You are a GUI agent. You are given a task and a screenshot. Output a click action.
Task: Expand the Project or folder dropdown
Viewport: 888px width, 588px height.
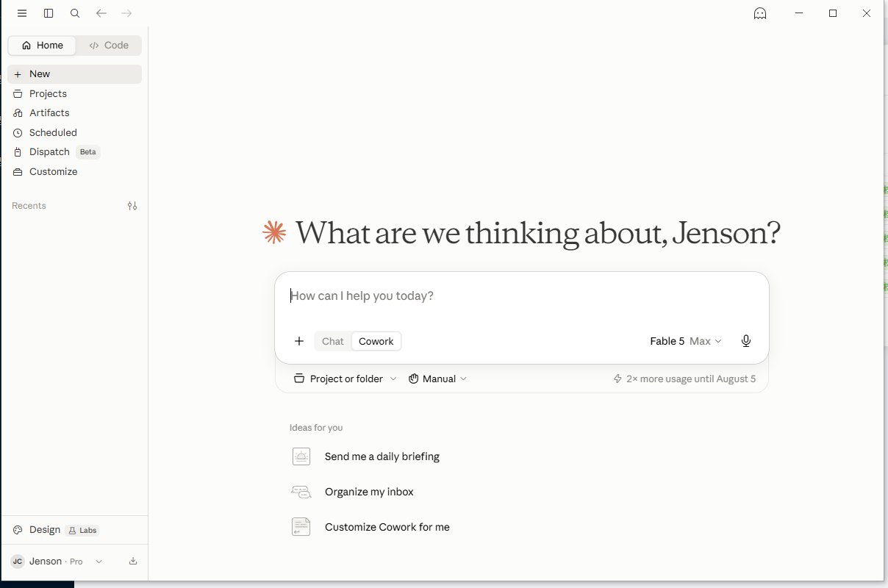pos(345,379)
